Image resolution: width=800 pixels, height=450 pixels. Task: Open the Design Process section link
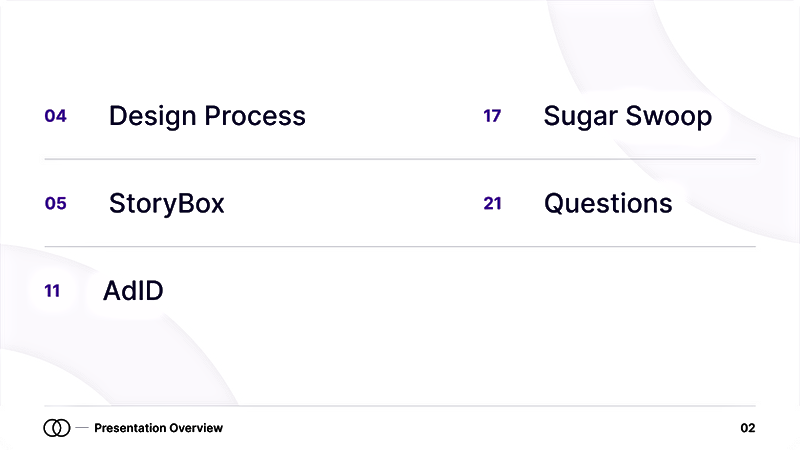point(207,116)
